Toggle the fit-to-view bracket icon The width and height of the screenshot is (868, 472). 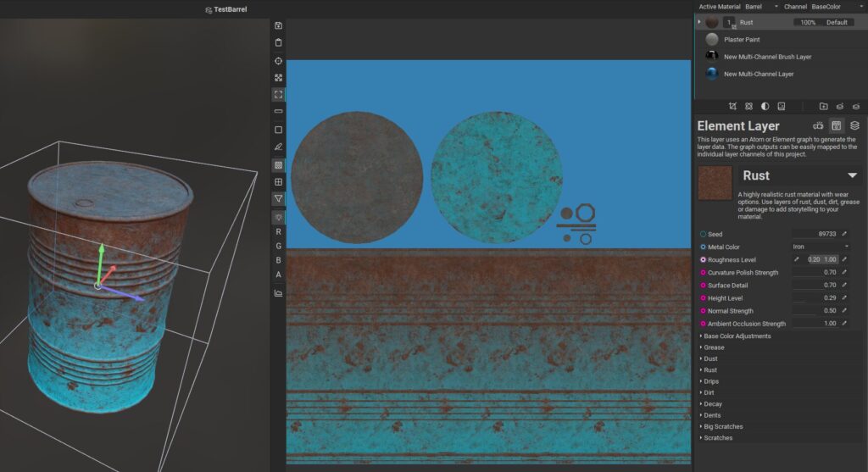(278, 95)
